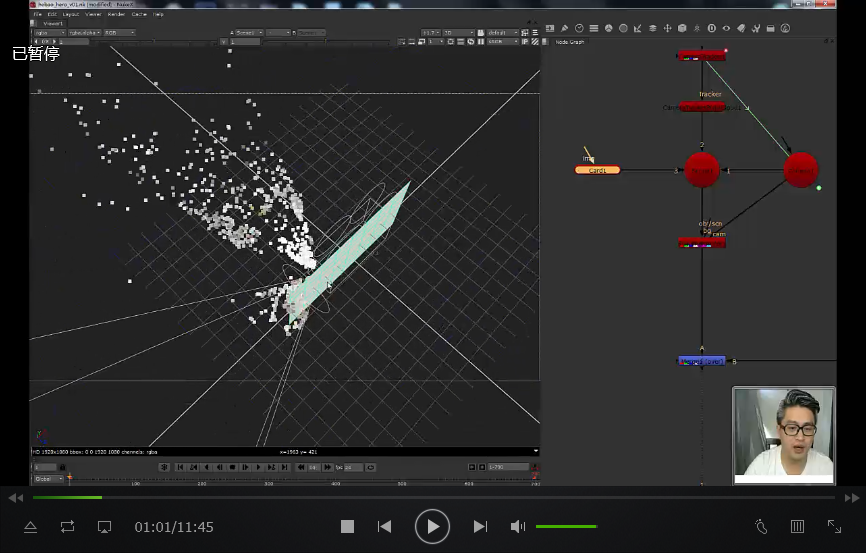Open the Nuke Transform nodes move icon
The image size is (866, 553).
click(x=668, y=28)
